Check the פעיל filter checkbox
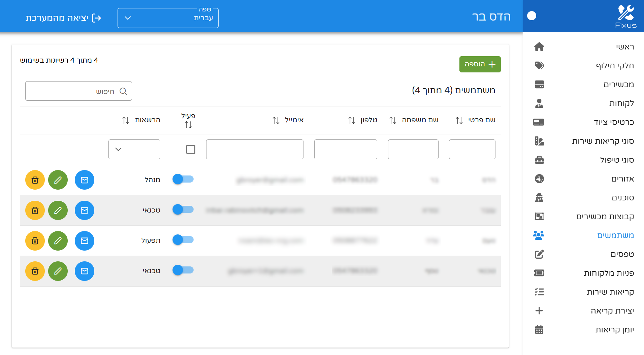The height and width of the screenshot is (355, 644). (191, 149)
